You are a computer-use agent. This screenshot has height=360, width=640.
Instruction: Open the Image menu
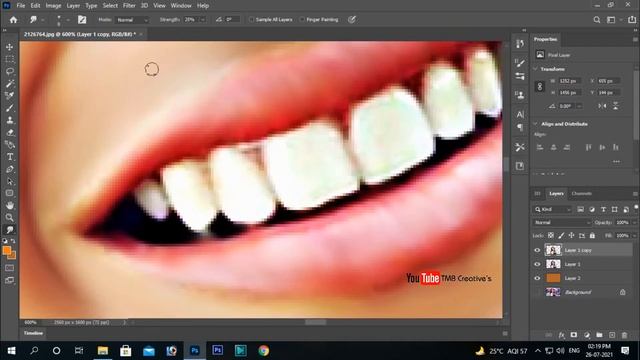pyautogui.click(x=53, y=6)
